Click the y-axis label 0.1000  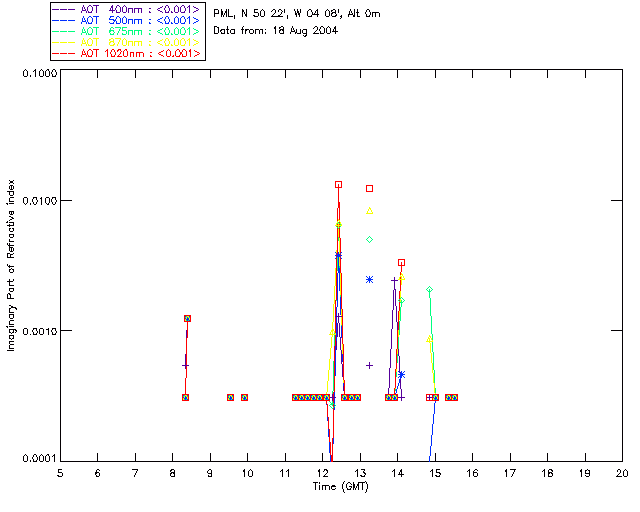tap(40, 73)
